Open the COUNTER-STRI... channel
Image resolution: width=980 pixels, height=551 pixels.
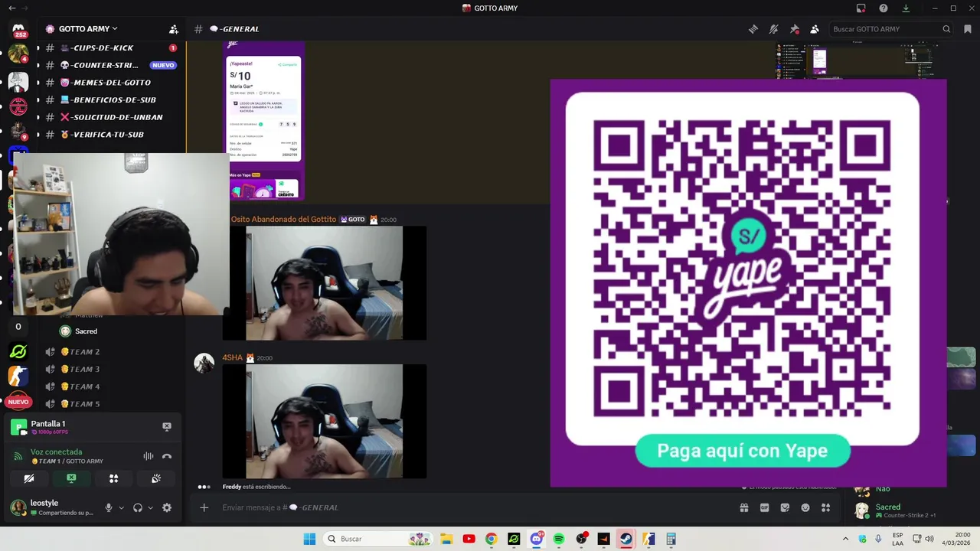(111, 65)
